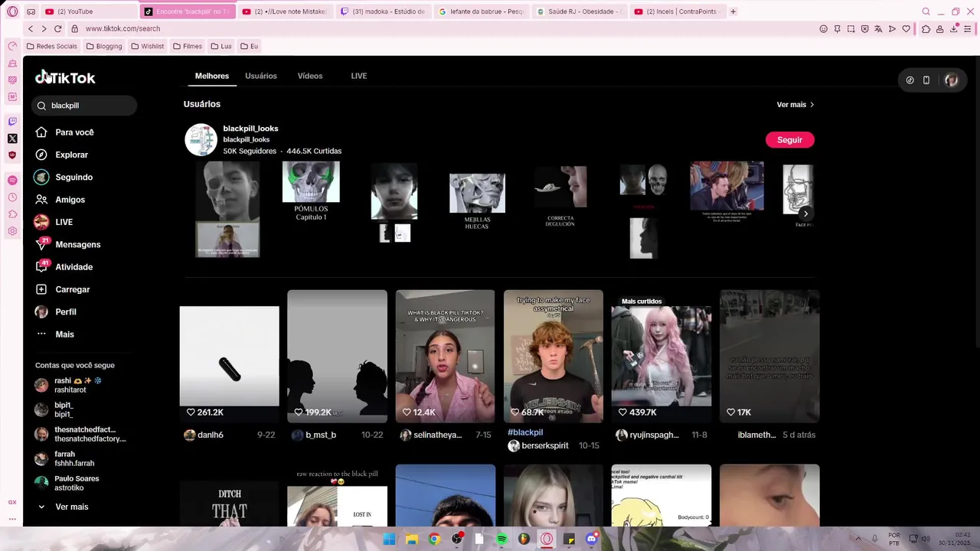Switch to madoka Twitch tab
Viewport: 980px width, 551px height.
click(383, 11)
